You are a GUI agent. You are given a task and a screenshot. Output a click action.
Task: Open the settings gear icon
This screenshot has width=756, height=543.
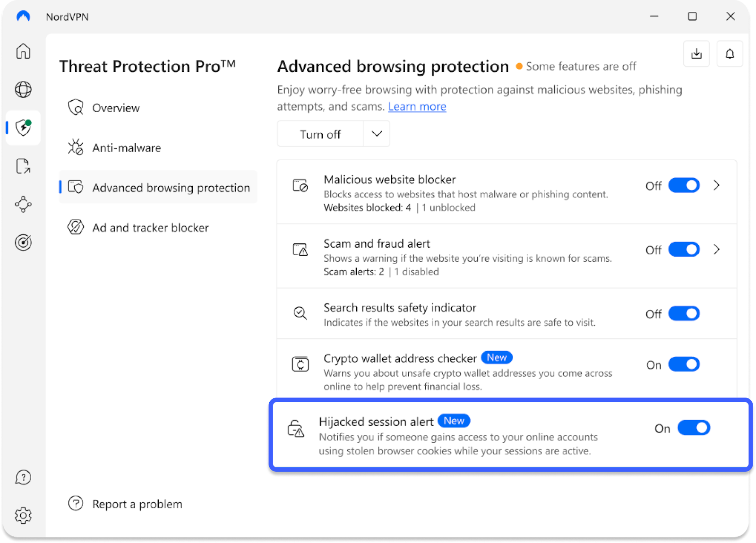pyautogui.click(x=23, y=515)
